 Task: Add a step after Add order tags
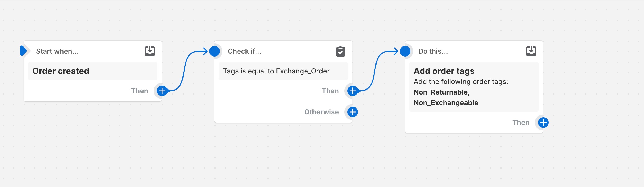543,123
